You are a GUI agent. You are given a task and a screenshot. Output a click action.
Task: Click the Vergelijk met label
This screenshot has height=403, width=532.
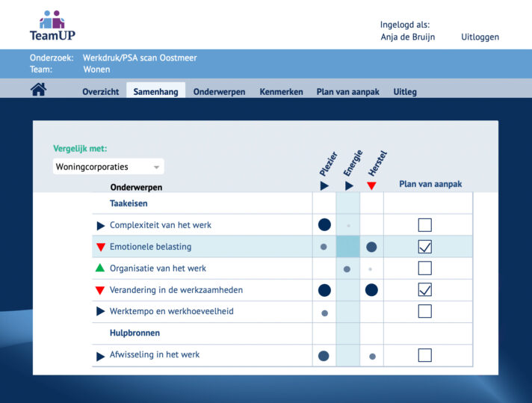pos(80,148)
